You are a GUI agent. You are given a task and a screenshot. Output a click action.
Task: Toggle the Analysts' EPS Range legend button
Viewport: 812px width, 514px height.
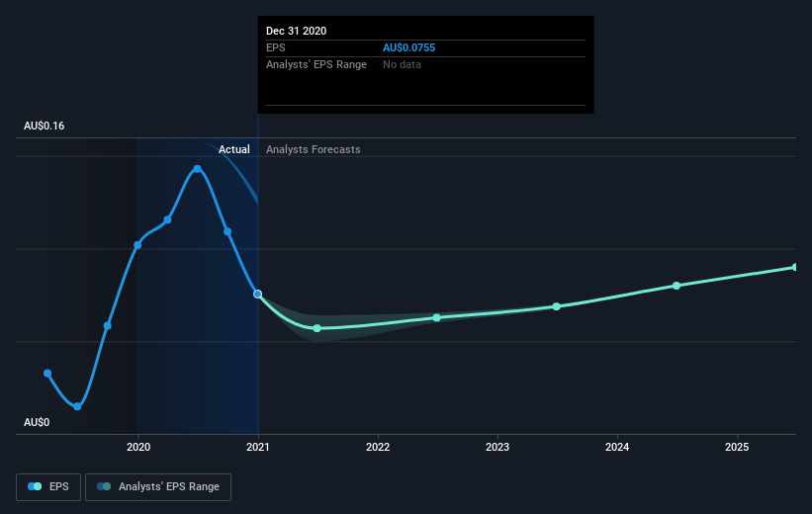coord(158,487)
